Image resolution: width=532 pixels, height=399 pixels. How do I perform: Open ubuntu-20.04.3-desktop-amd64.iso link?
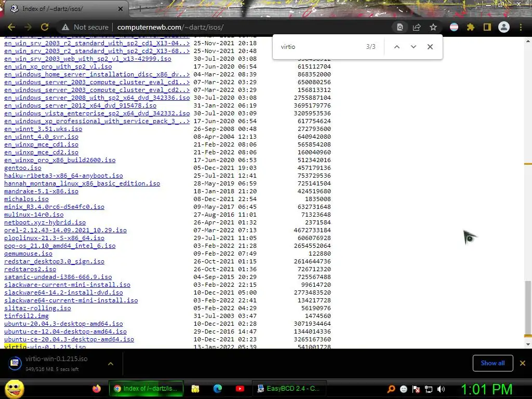63,324
